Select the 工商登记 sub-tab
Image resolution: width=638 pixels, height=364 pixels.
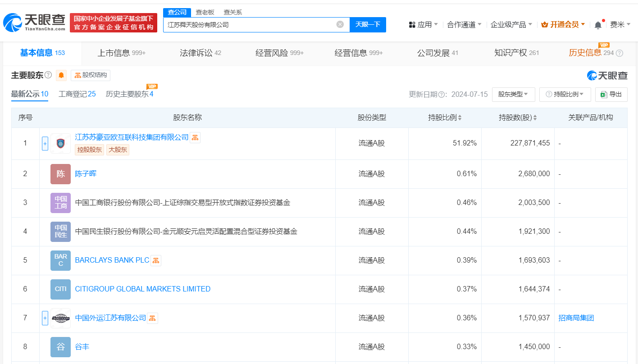(77, 94)
